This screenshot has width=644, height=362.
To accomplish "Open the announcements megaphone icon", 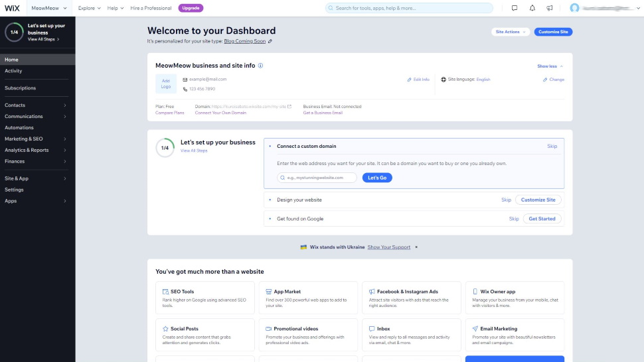I will coord(550,8).
